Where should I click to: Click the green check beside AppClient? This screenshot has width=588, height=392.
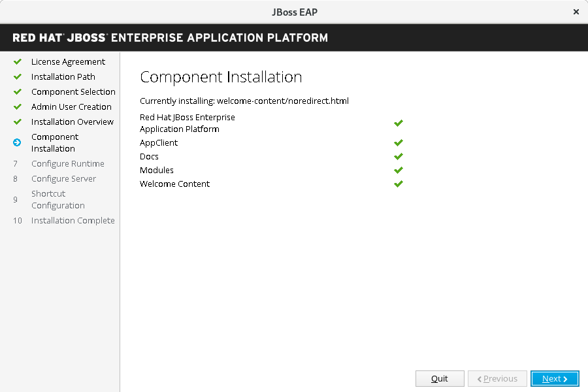(x=399, y=142)
